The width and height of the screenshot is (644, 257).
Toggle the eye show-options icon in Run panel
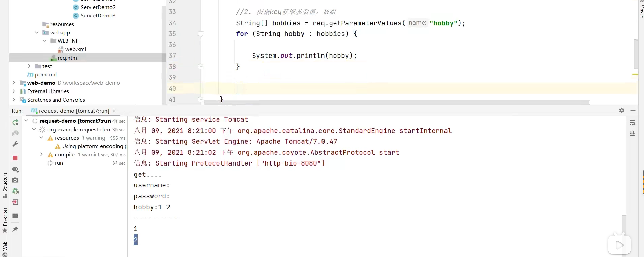pos(15,169)
